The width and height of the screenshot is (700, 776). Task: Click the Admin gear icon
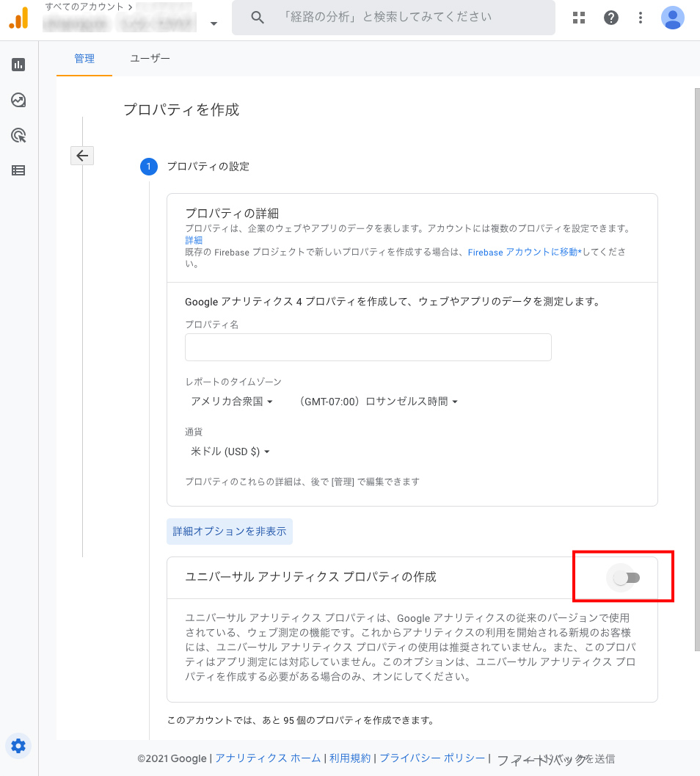pos(18,746)
